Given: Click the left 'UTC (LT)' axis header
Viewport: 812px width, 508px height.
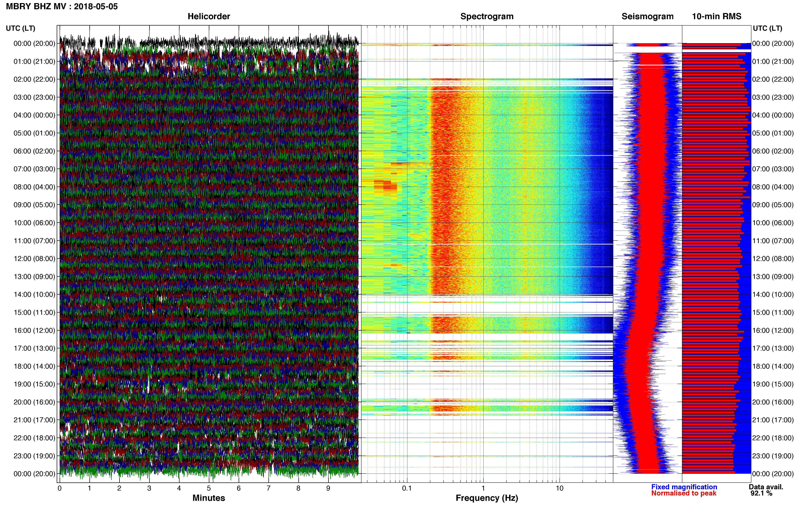Looking at the screenshot, I should [21, 28].
